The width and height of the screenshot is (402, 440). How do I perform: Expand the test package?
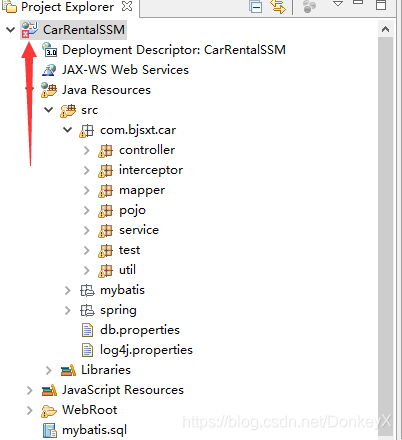87,250
